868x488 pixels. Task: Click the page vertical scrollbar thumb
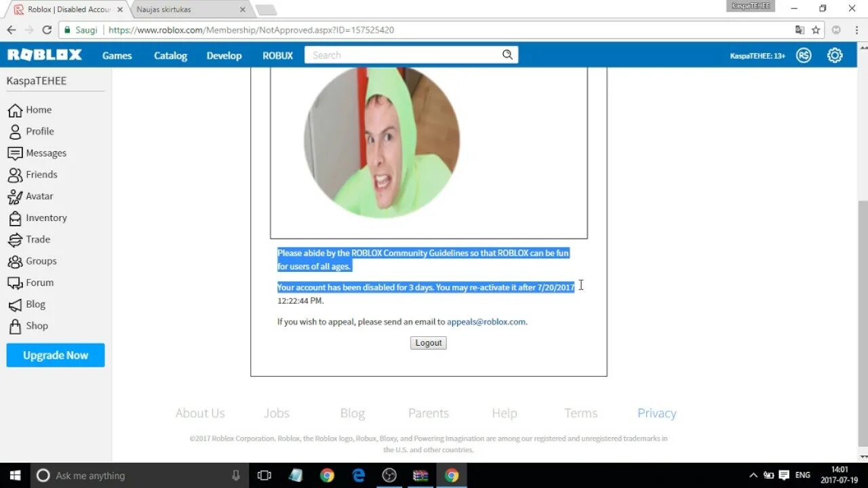[862, 323]
